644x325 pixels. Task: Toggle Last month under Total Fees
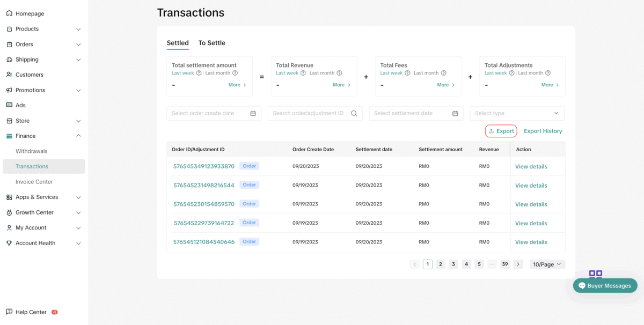[x=426, y=73]
